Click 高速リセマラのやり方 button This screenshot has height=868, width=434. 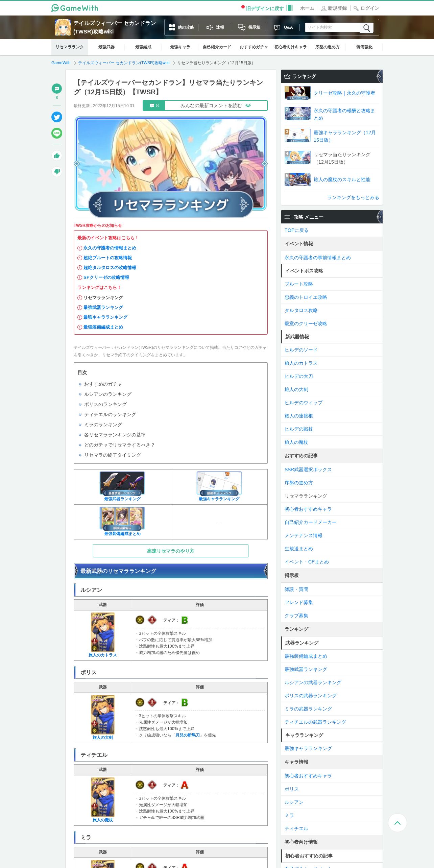[170, 551]
